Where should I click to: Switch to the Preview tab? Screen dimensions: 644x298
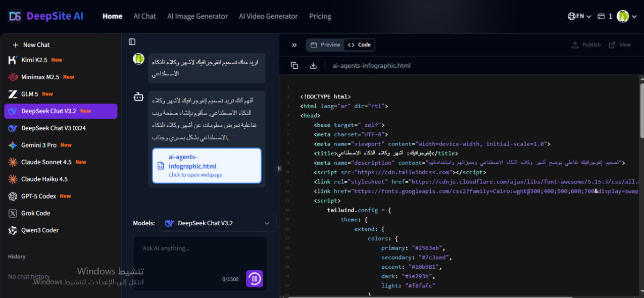click(x=325, y=44)
